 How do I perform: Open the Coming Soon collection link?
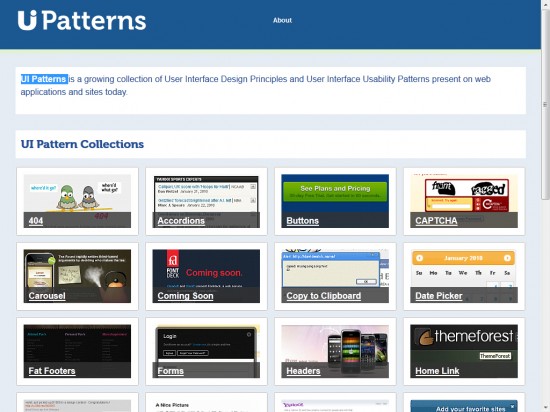185,296
